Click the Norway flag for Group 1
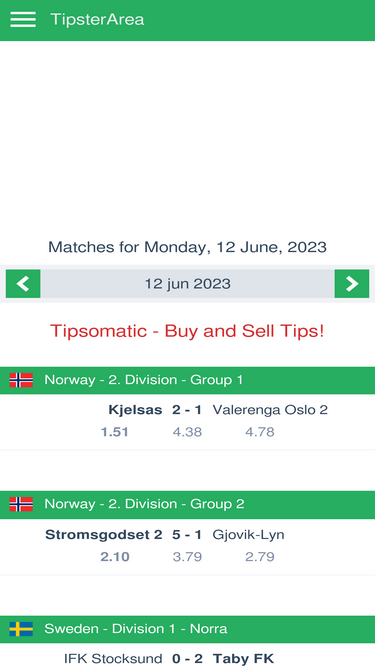 [x=21, y=380]
